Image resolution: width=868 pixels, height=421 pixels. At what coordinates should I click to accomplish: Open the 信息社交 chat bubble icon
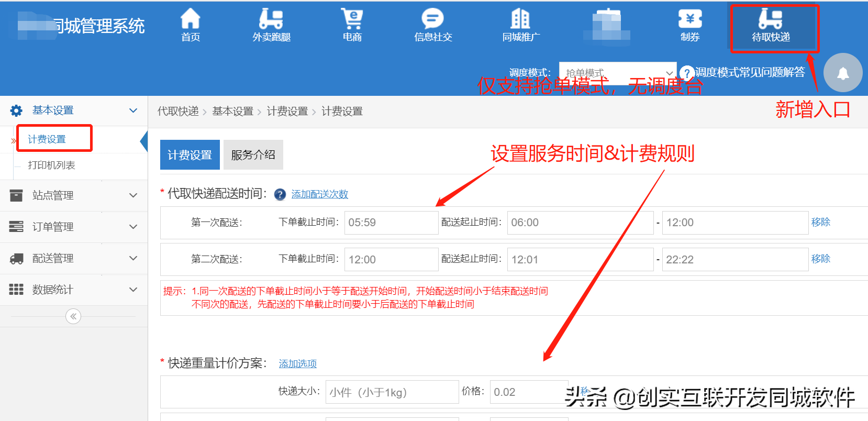[433, 19]
